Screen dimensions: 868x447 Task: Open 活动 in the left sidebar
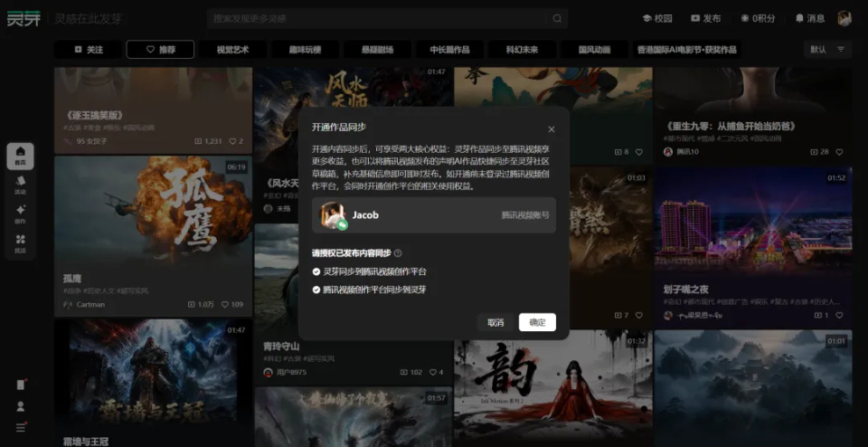click(x=21, y=185)
